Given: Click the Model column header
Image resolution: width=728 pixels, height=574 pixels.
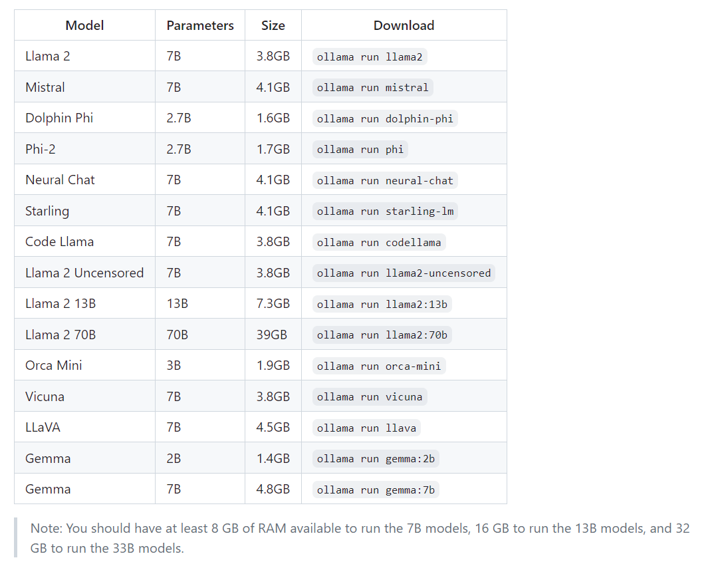Looking at the screenshot, I should click(84, 25).
